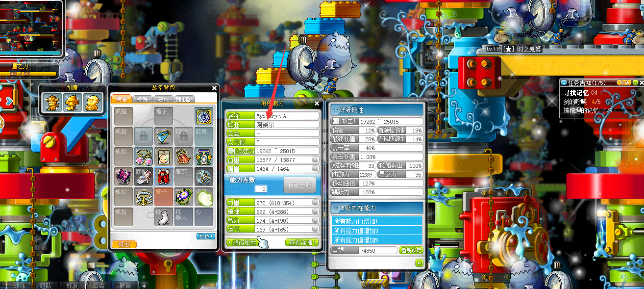644x289 pixels.
Task: Click the anchor belt equipment item
Action: [x=144, y=197]
